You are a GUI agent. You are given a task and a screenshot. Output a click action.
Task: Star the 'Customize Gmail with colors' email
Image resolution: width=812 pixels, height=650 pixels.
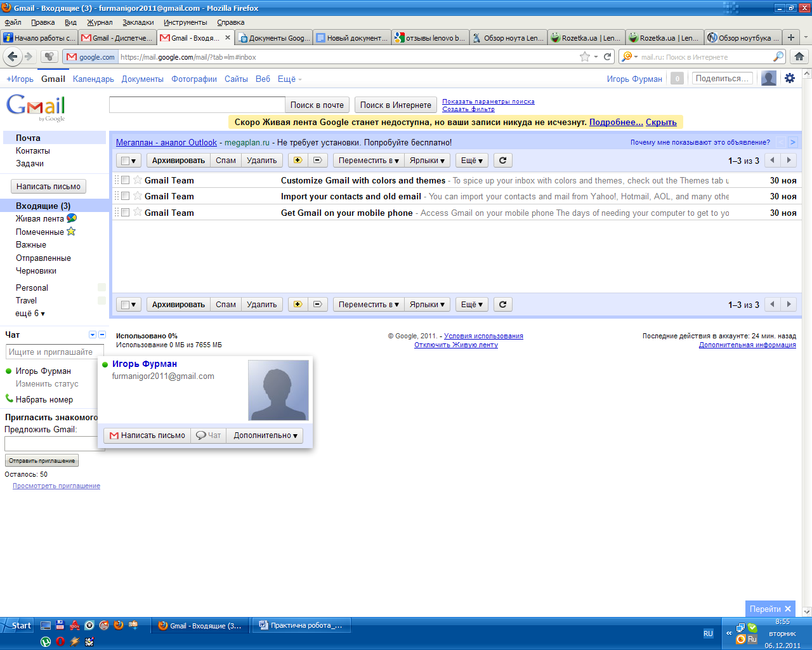pos(138,180)
